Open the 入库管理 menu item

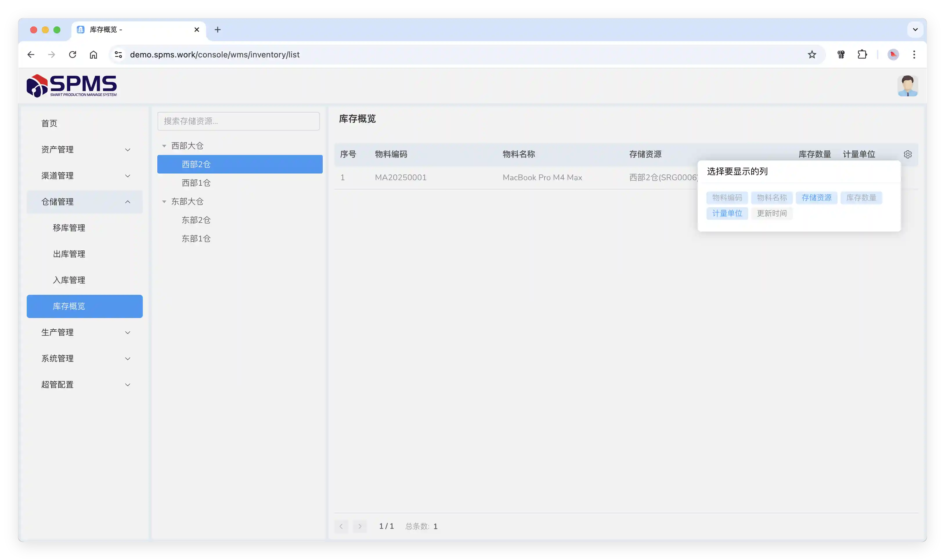point(69,280)
